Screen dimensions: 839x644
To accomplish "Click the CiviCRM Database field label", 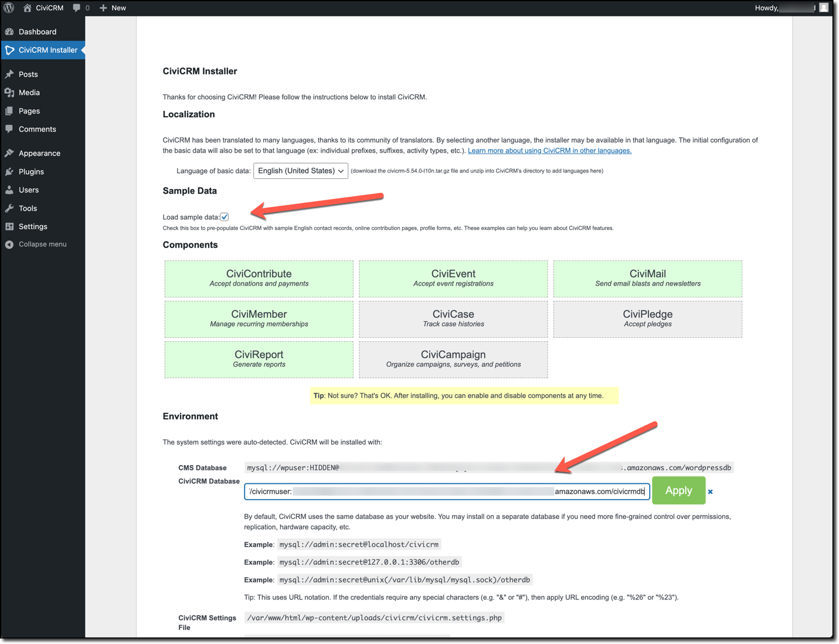I will (x=209, y=482).
